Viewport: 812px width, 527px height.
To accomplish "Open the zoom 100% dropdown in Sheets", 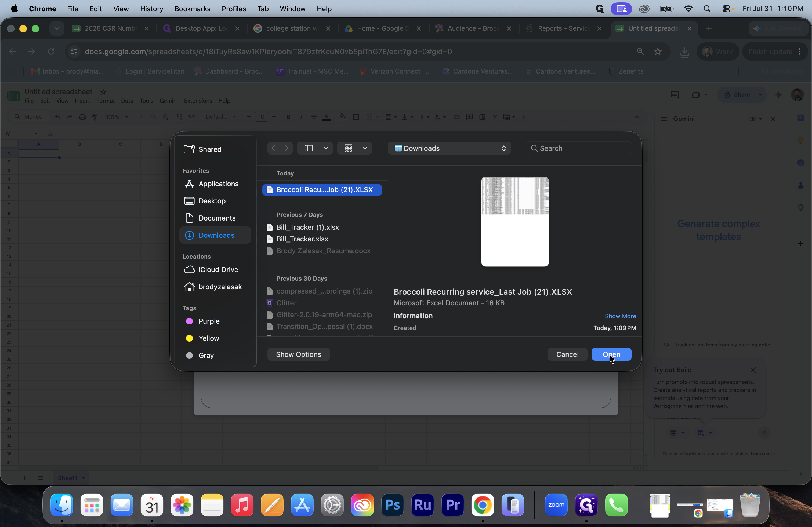I will click(x=116, y=117).
